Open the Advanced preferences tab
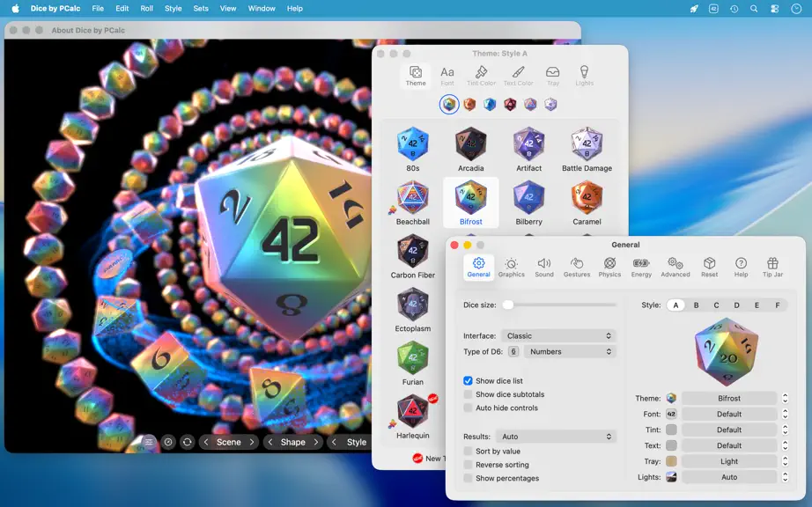 (x=675, y=267)
